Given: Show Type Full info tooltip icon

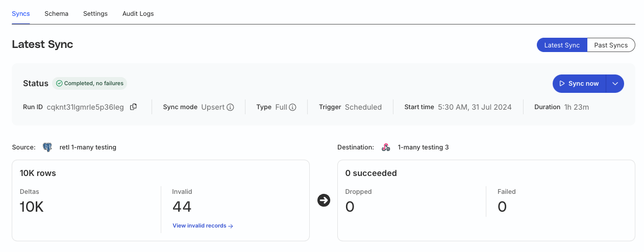Looking at the screenshot, I should pyautogui.click(x=292, y=108).
